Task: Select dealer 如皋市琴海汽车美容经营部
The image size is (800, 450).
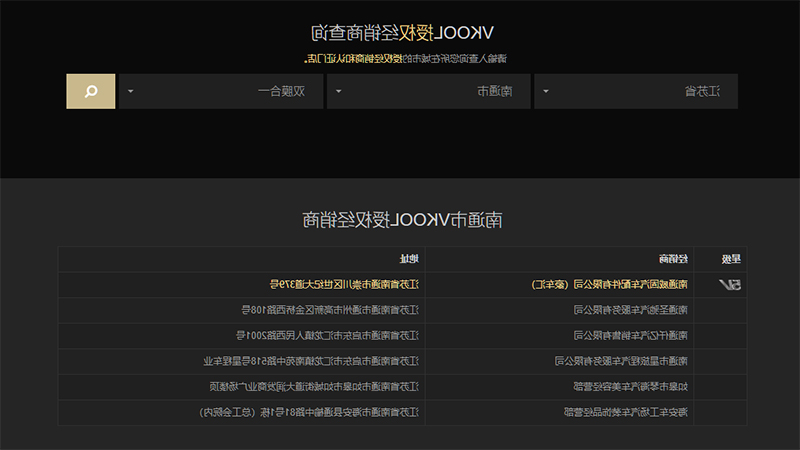Action: coord(631,387)
